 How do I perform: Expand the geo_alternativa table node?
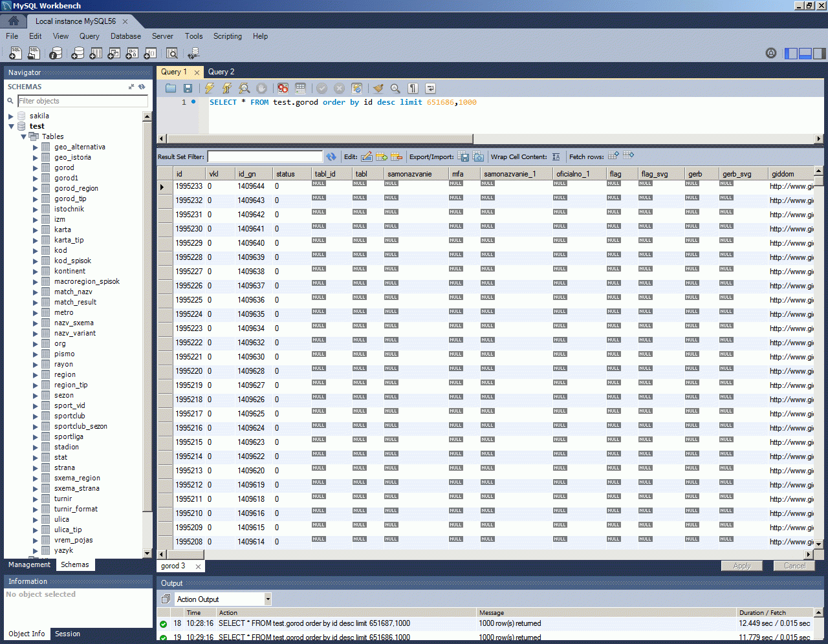click(x=36, y=147)
